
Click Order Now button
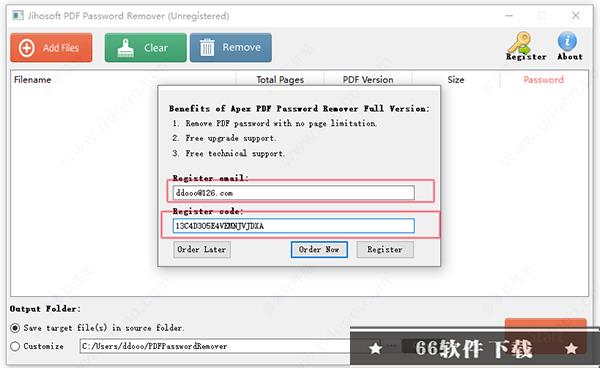319,249
